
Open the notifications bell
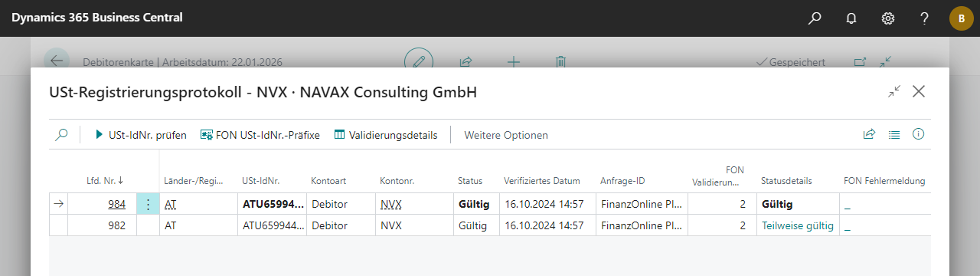click(x=851, y=18)
